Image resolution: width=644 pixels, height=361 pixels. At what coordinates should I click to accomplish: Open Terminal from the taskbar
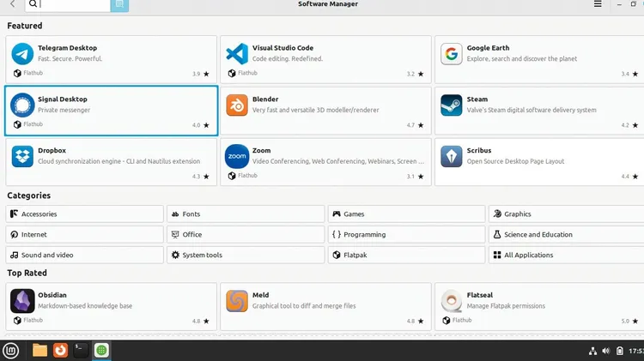[x=81, y=351]
